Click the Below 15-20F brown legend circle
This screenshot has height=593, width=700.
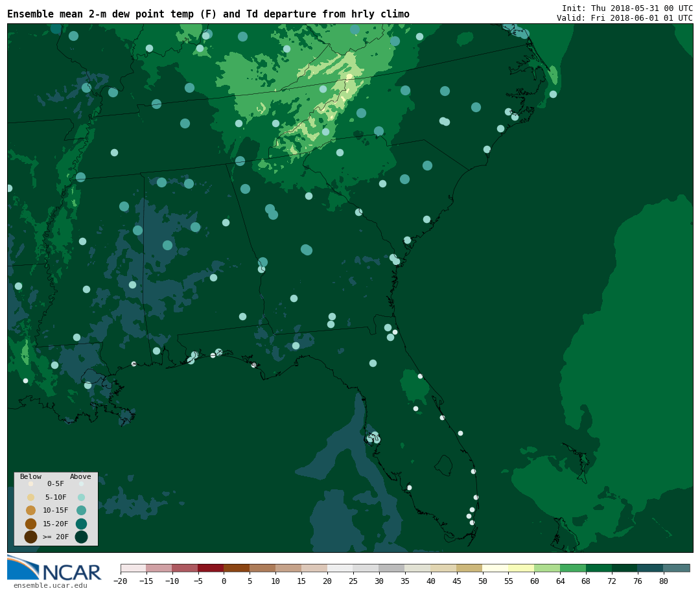[x=31, y=524]
